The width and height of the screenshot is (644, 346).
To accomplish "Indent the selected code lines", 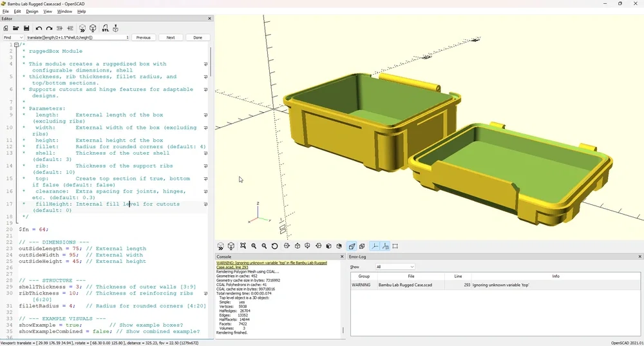I will pos(70,28).
